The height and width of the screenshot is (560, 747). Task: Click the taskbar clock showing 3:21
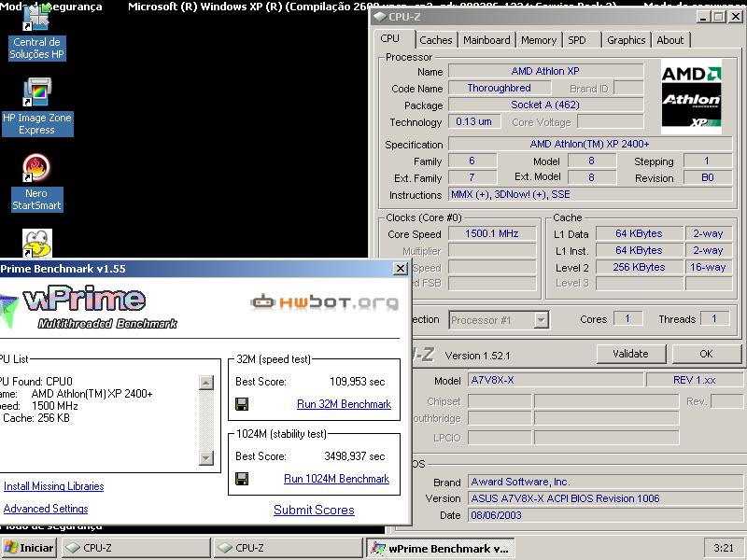coord(725,548)
